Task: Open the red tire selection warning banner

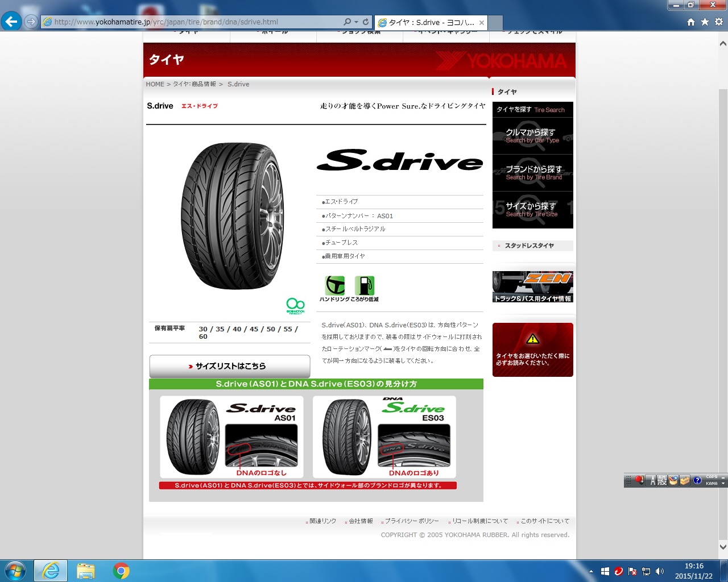Action: pos(533,350)
